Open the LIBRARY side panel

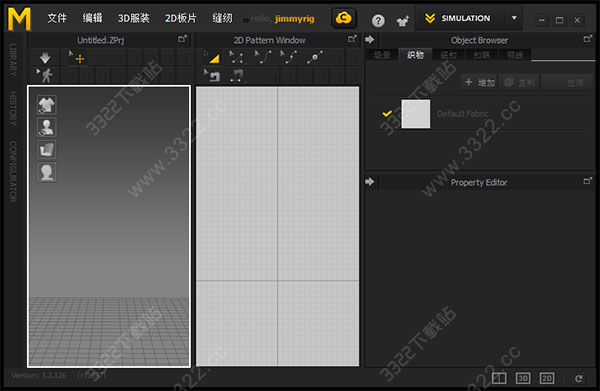pos(13,59)
